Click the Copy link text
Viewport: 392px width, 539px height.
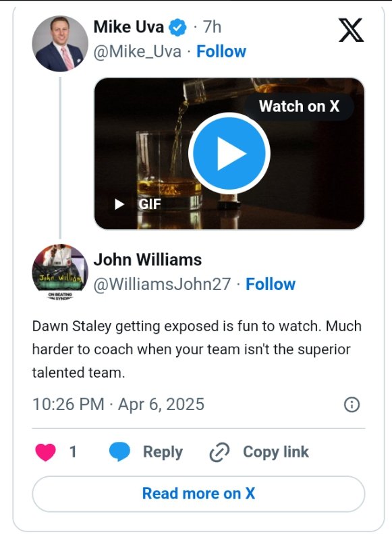click(x=276, y=452)
